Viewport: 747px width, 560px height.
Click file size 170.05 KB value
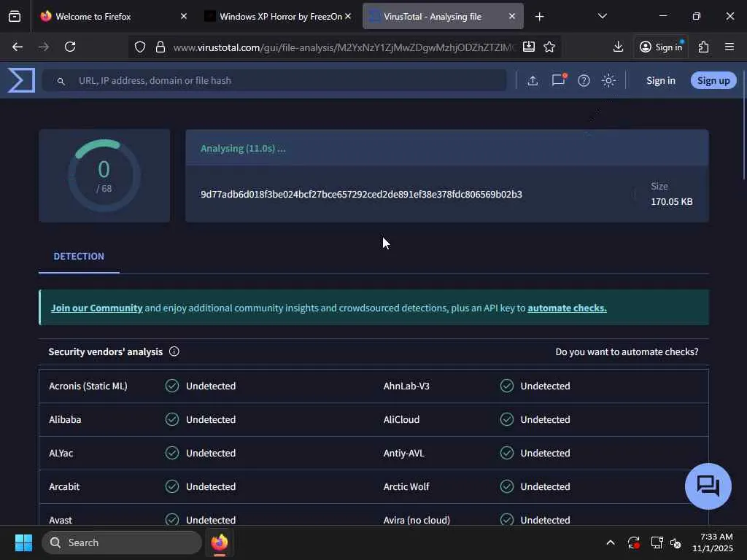coord(671,202)
